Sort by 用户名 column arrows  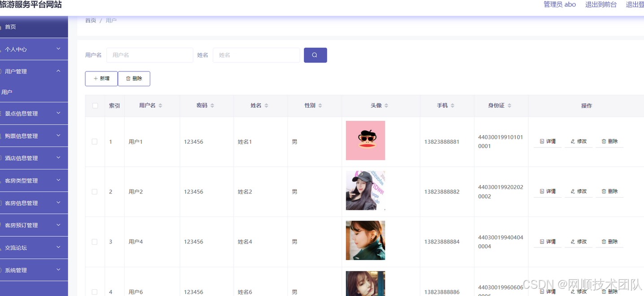(161, 106)
